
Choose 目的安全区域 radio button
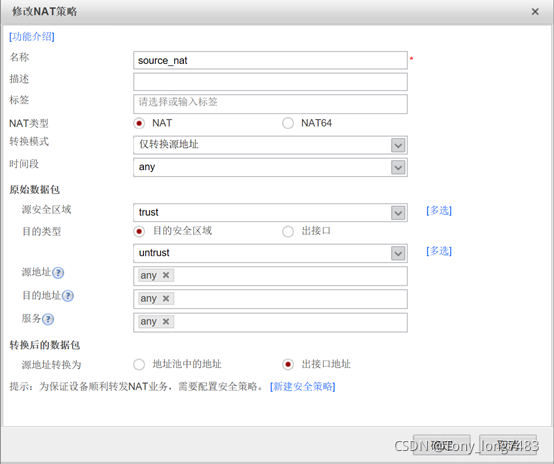(139, 231)
